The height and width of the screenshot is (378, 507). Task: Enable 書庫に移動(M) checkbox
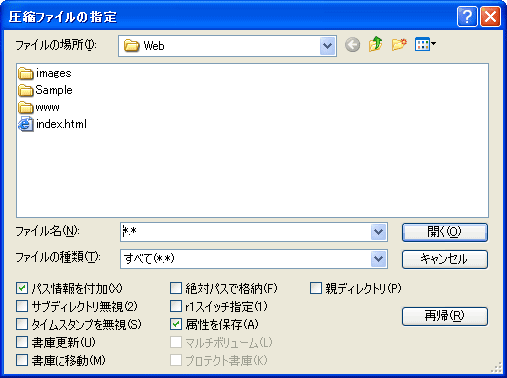[22, 360]
